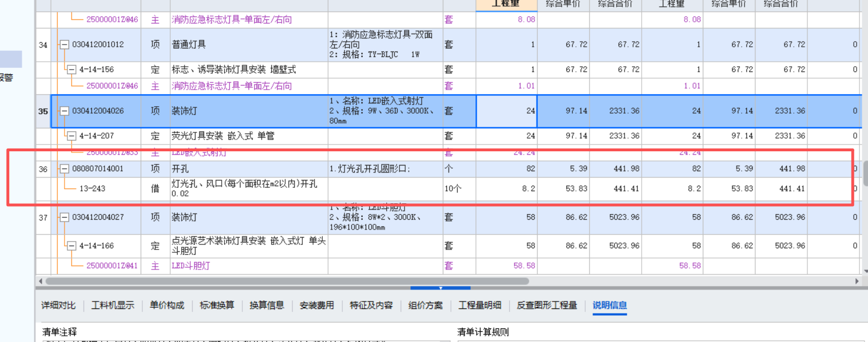
Task: Click the code cell 030412004026
Action: pos(98,111)
